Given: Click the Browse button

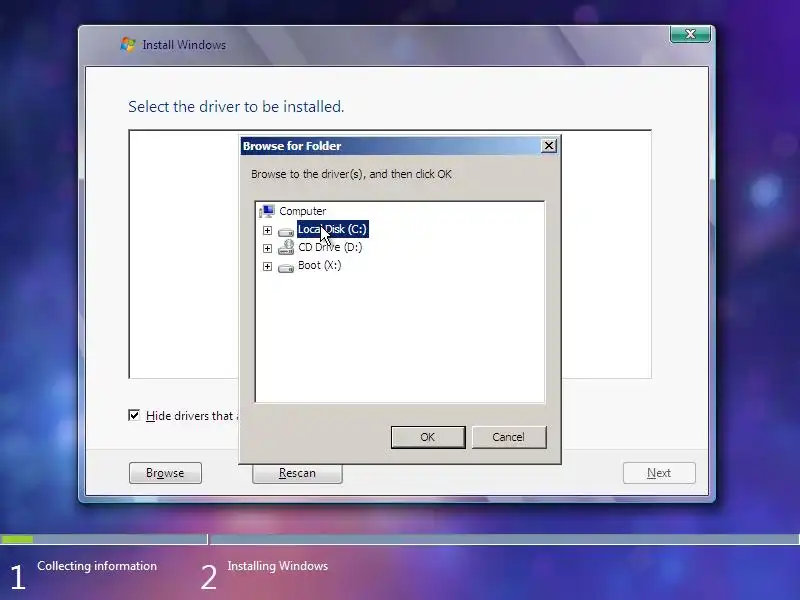Looking at the screenshot, I should (x=165, y=473).
